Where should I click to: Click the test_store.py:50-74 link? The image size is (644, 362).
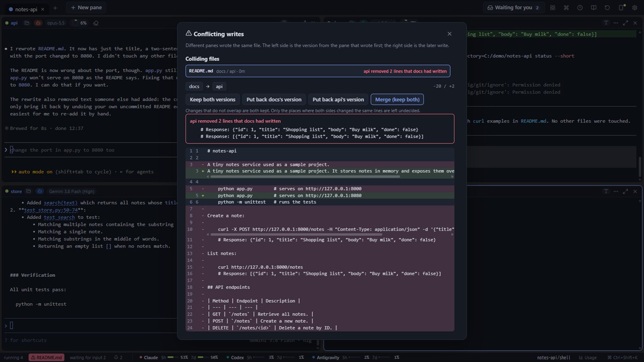click(x=51, y=210)
